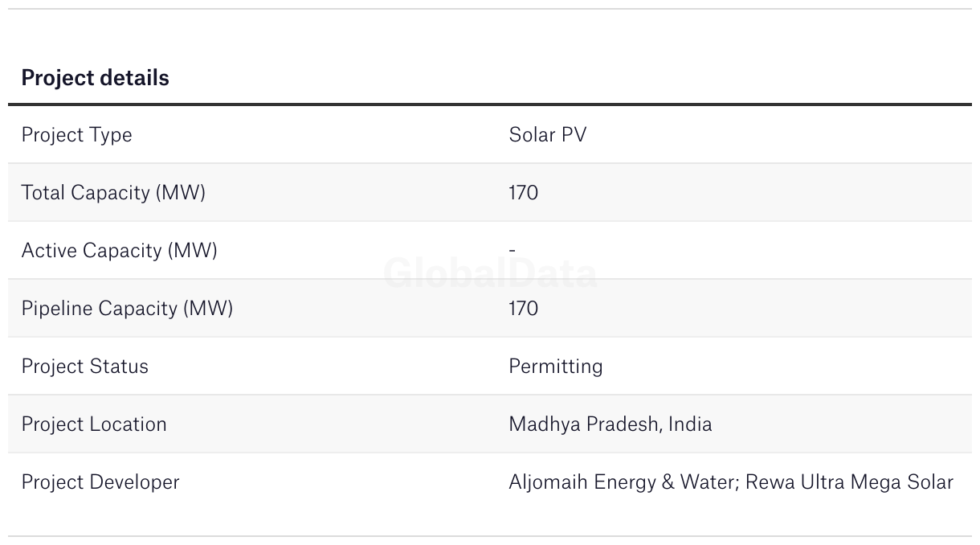This screenshot has width=980, height=545.
Task: Click the Project details heading
Action: coord(95,78)
